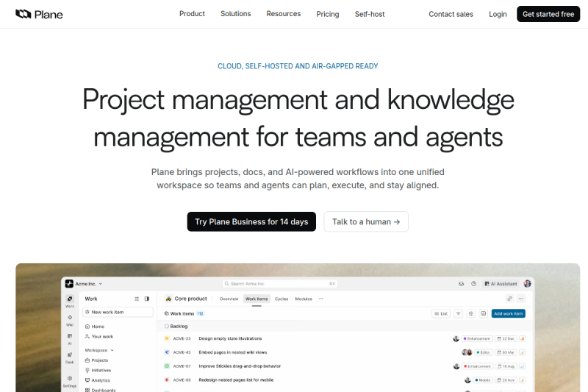
Task: Toggle the sidebar collapse icon beside Work
Action: click(147, 299)
